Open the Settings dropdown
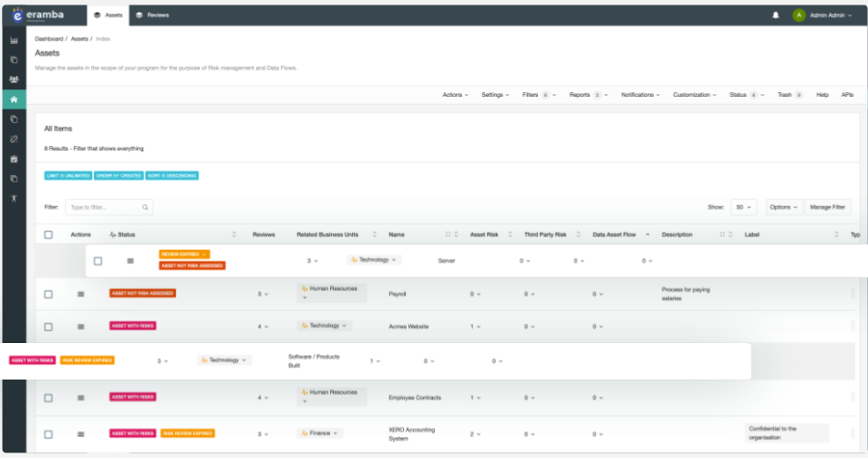The image size is (868, 458). 495,95
